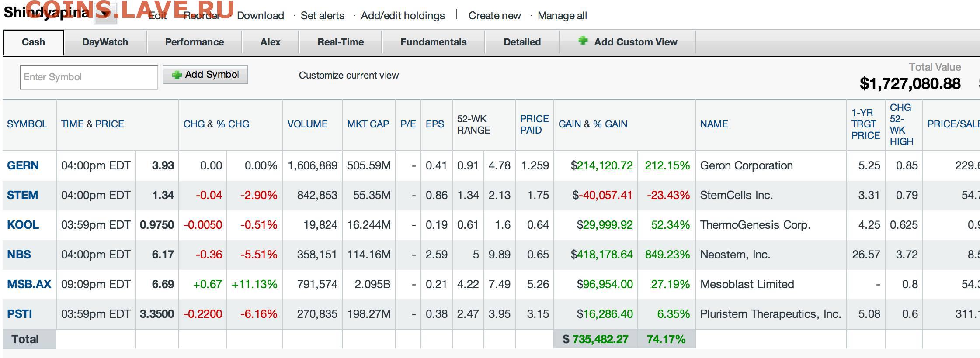Sort by the 52-WK RANGE header

474,124
